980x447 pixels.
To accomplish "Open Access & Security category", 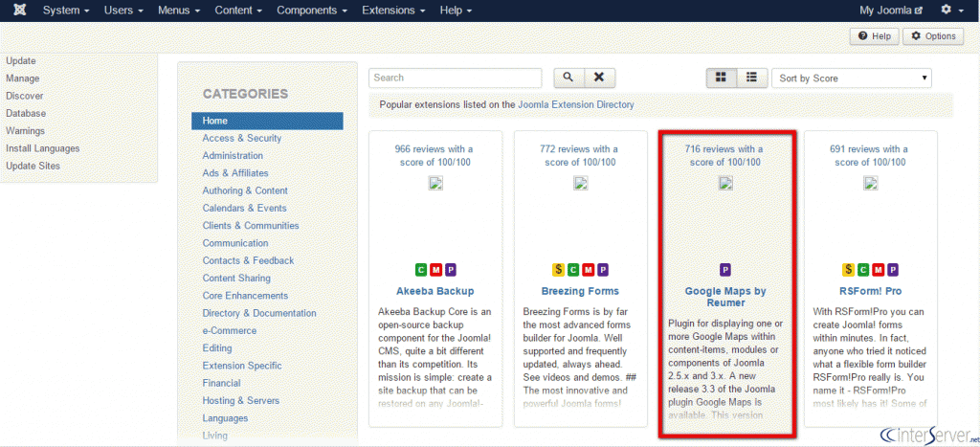I will pyautogui.click(x=242, y=138).
